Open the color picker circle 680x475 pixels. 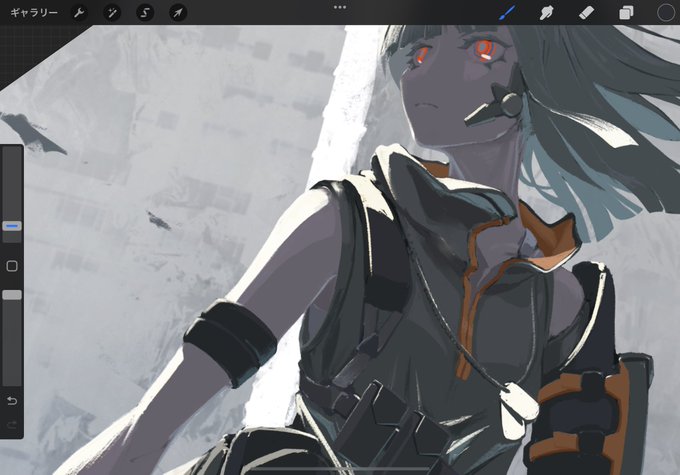pyautogui.click(x=665, y=13)
